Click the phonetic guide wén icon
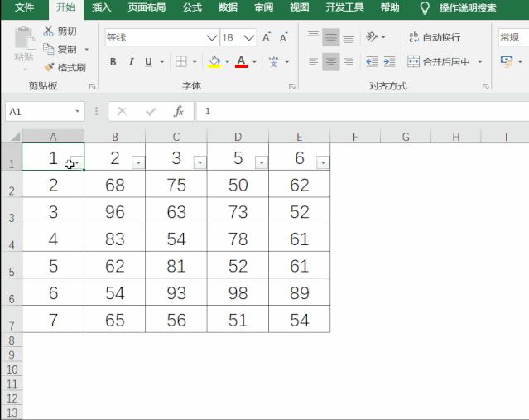This screenshot has width=529, height=420. (273, 62)
